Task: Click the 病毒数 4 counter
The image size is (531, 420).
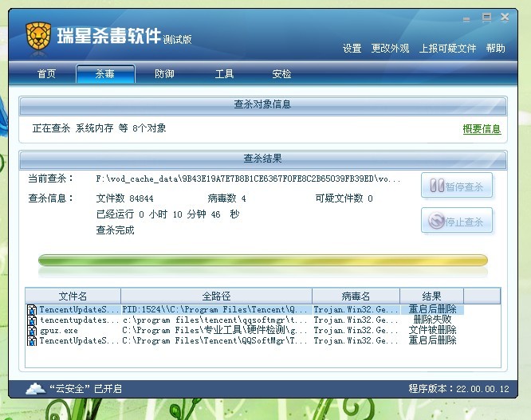Action: [x=226, y=198]
